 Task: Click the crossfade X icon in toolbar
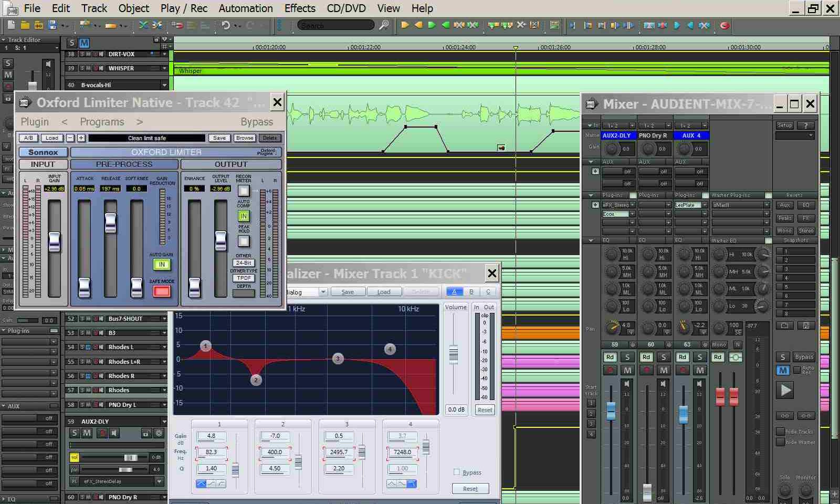click(143, 25)
